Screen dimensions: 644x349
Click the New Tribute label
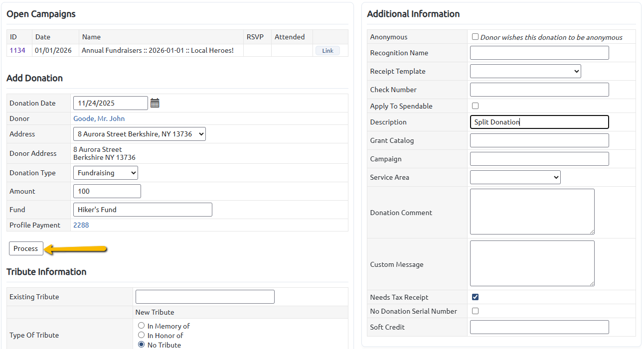pos(155,312)
